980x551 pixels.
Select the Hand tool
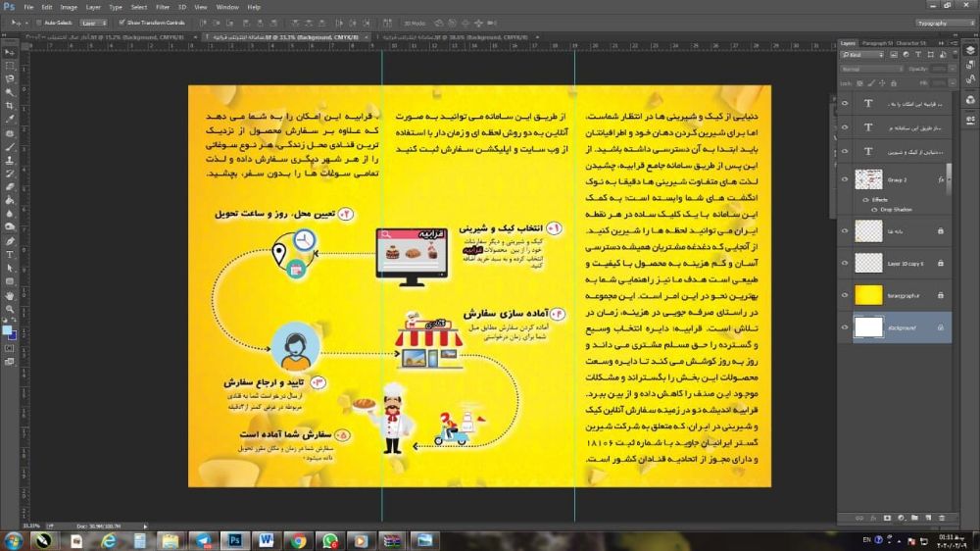(10, 294)
